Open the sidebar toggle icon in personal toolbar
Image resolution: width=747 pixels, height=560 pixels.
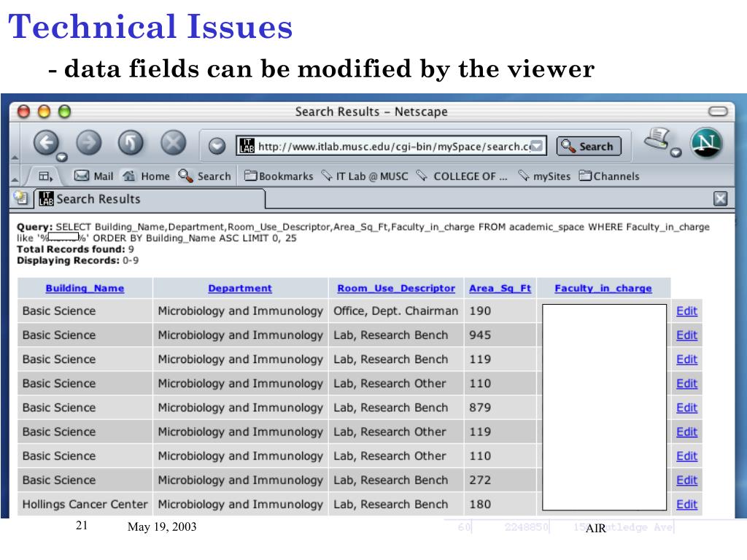[45, 176]
